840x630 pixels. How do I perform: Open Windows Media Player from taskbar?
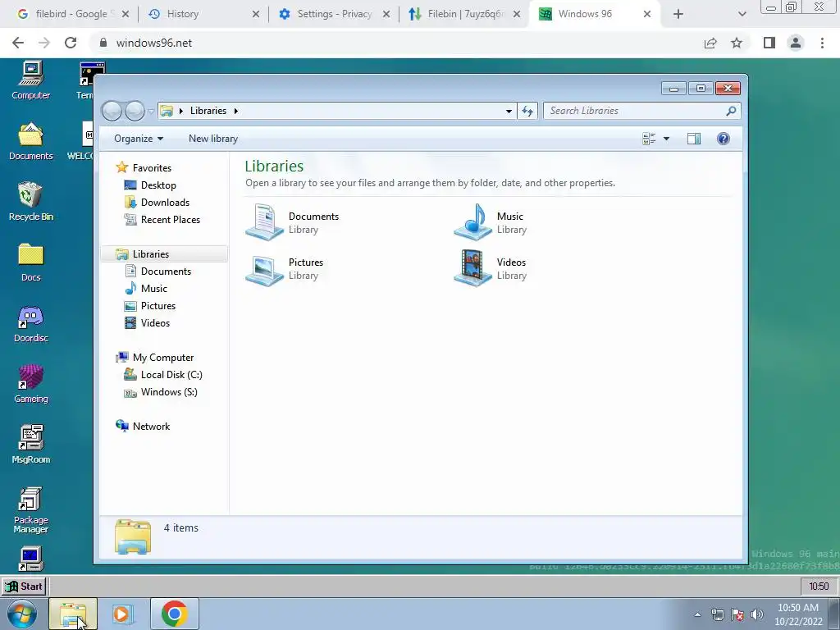(123, 614)
